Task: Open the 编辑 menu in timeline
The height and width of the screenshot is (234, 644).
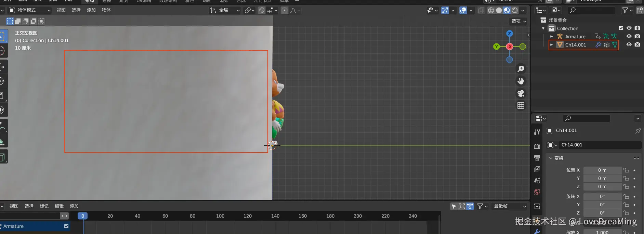Action: [x=59, y=206]
